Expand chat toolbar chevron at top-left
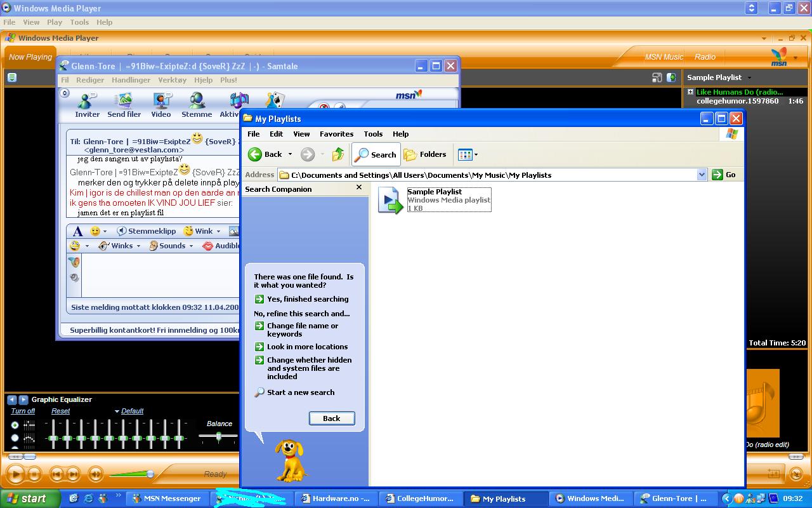The image size is (812, 508). point(64,93)
